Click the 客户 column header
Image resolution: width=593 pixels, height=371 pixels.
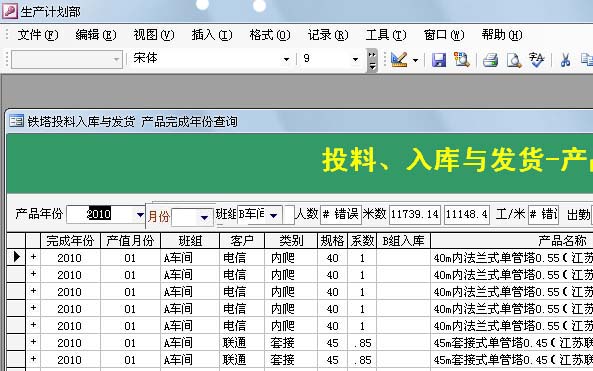click(x=242, y=241)
